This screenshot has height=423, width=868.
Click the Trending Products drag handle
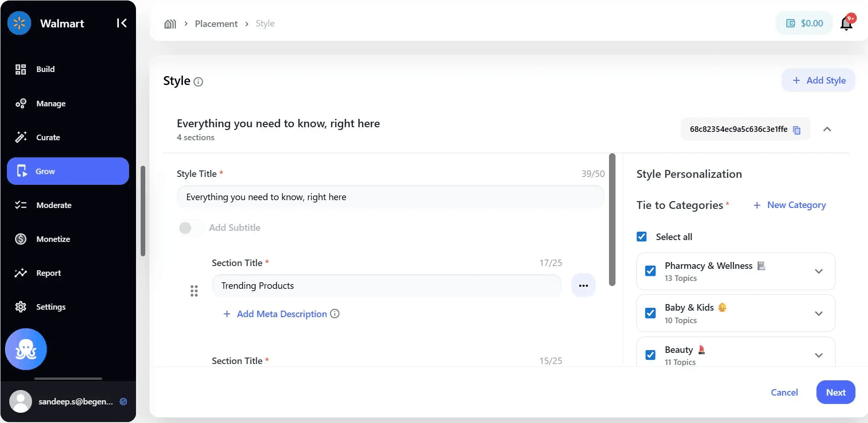point(194,291)
